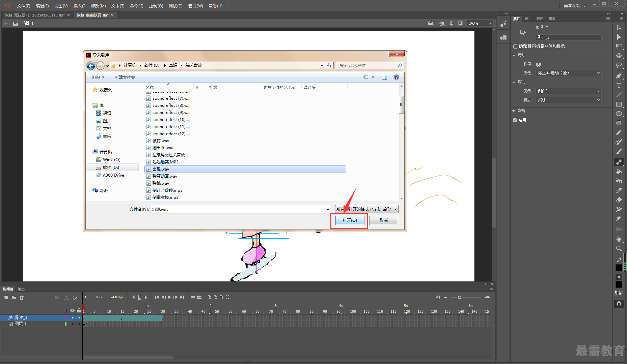
Task: Select the Eyedropper tool
Action: pyautogui.click(x=619, y=190)
